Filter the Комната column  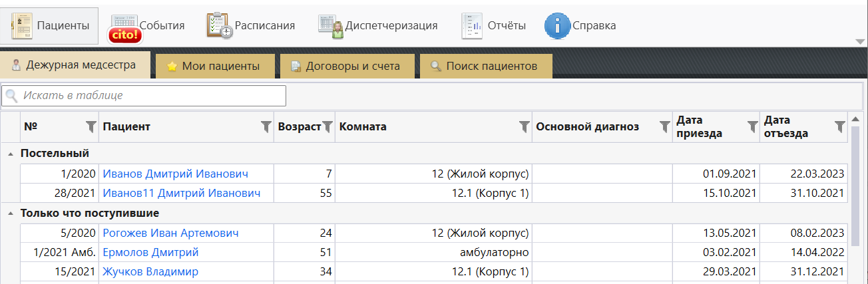pos(524,126)
